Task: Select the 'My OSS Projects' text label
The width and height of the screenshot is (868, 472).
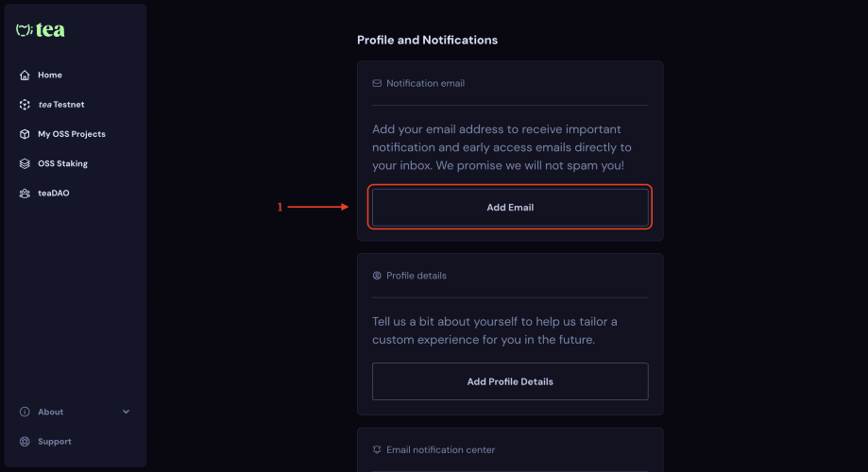Action: (x=72, y=134)
